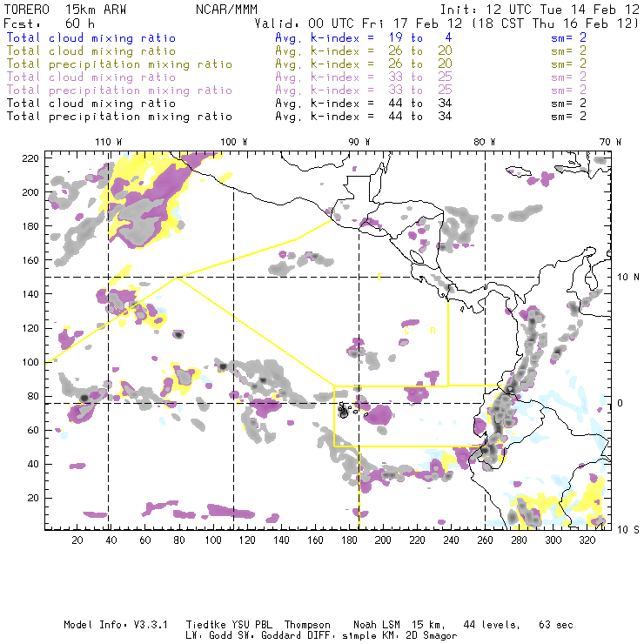Click the blue 'Avg. k-index = 19 to 4' text
The width and height of the screenshot is (644, 644).
364,37
